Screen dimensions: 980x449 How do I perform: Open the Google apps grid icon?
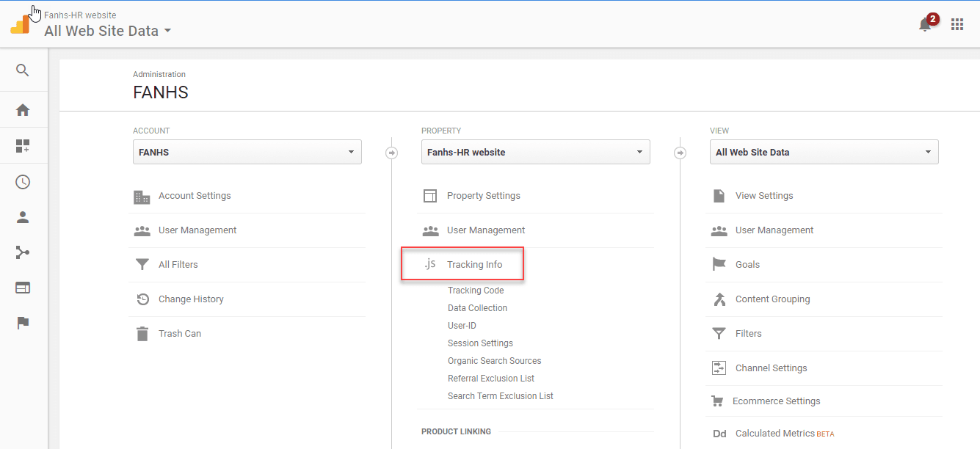pos(957,24)
